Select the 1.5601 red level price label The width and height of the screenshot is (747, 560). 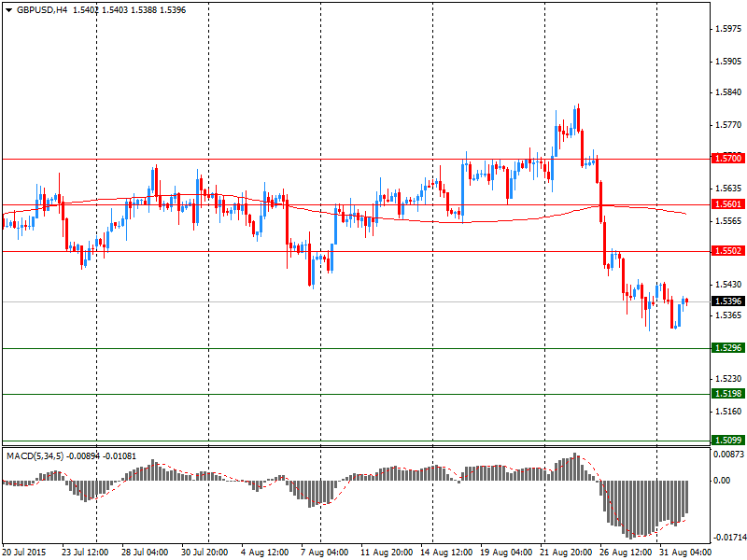[x=728, y=203]
